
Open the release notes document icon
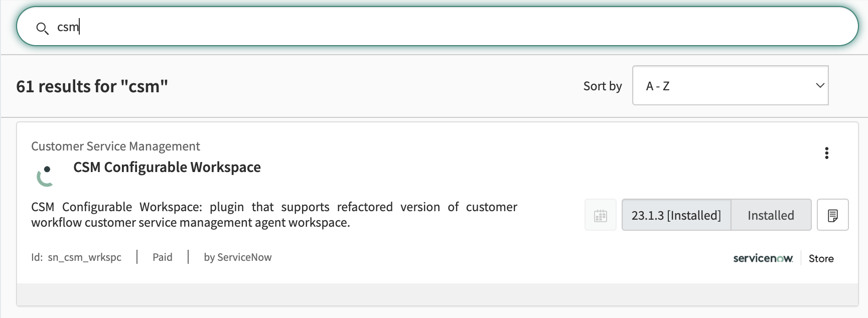tap(832, 215)
